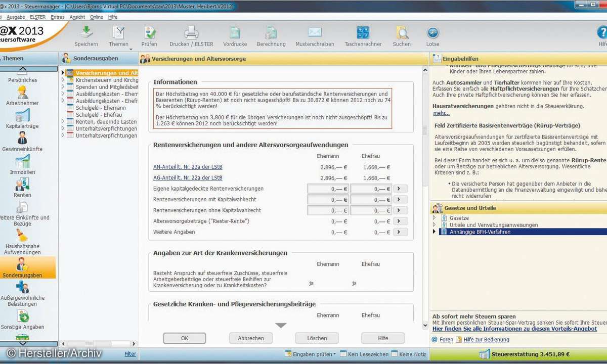Expand the Kirchensteuern und Kirchgeld tree node

(x=63, y=80)
